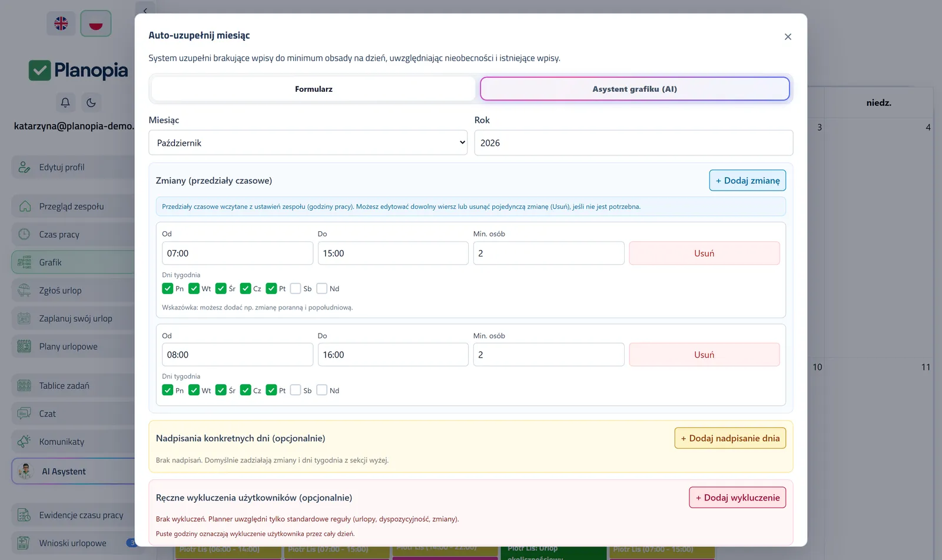Switch to the Formularz tab
Image resolution: width=942 pixels, height=560 pixels.
coord(313,89)
